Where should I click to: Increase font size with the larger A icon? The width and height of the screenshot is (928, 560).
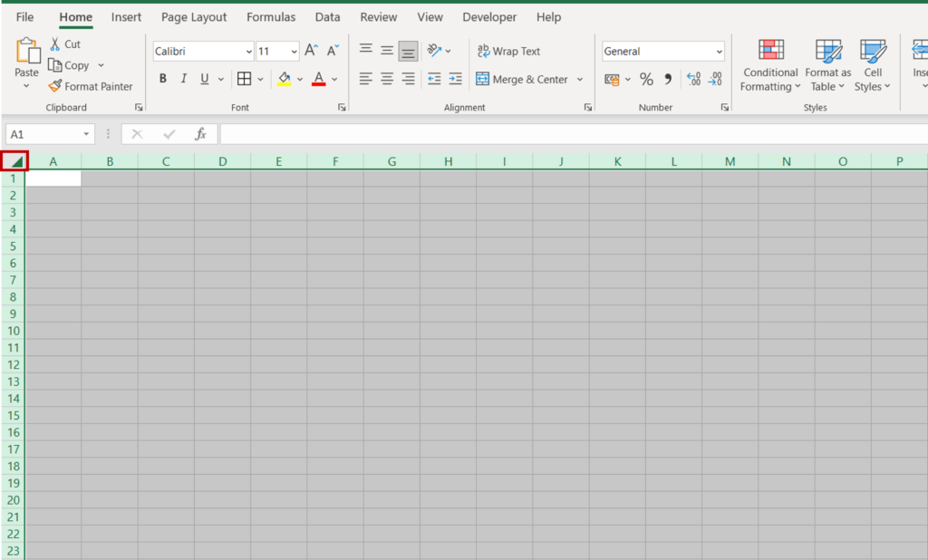click(312, 51)
